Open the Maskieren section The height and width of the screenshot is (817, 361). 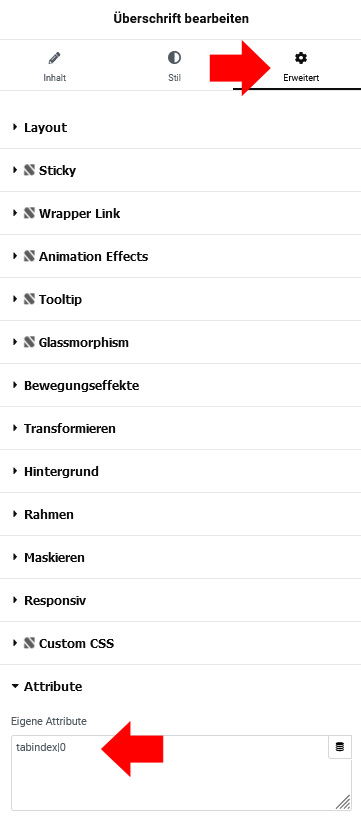[x=180, y=558]
